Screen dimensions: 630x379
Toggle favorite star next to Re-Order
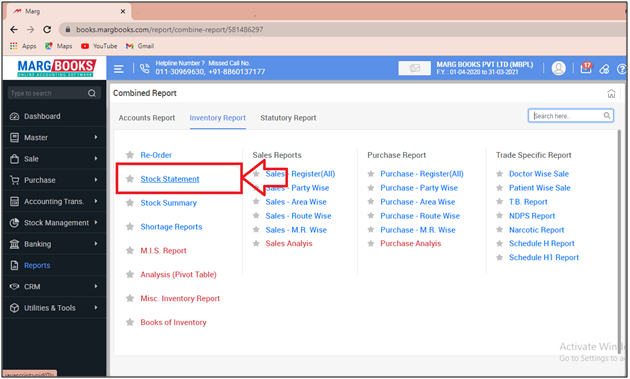coord(130,155)
